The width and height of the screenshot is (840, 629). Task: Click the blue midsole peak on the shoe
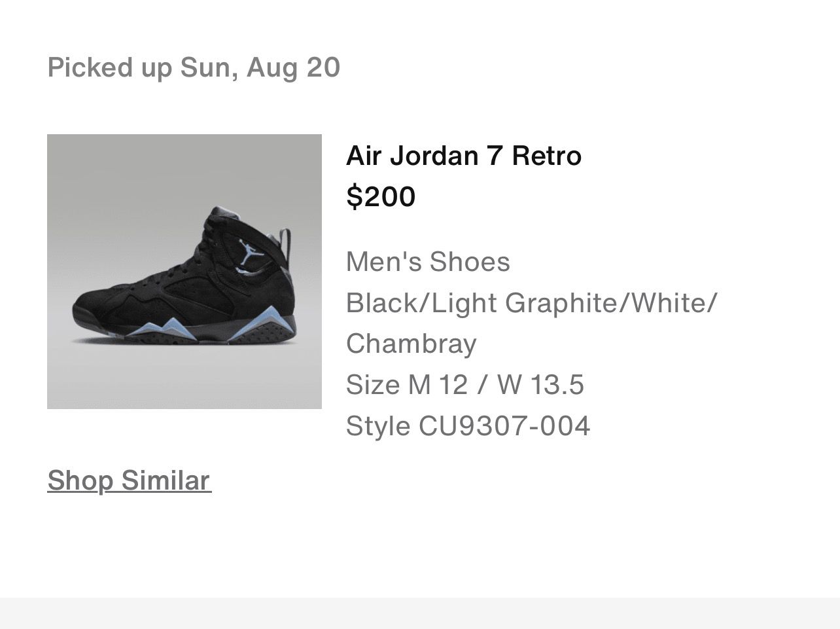tap(171, 325)
